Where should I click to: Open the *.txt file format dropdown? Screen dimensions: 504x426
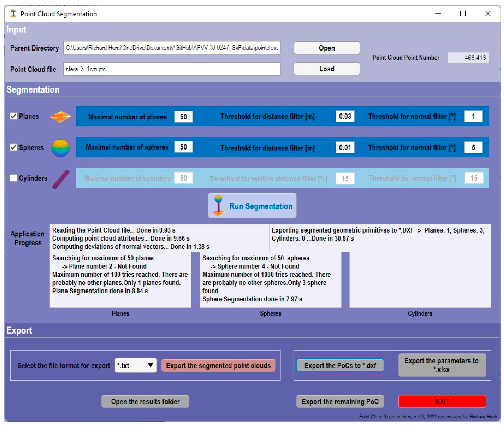[136, 365]
